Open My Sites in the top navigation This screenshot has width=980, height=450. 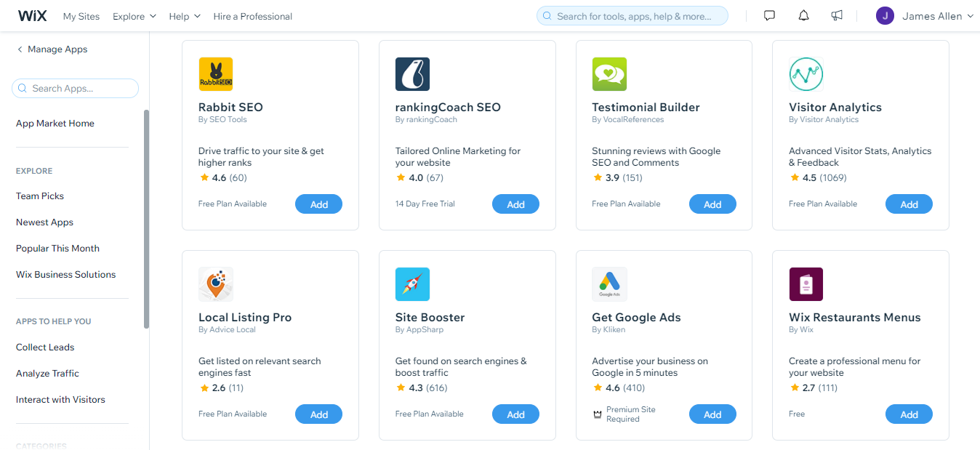tap(81, 16)
